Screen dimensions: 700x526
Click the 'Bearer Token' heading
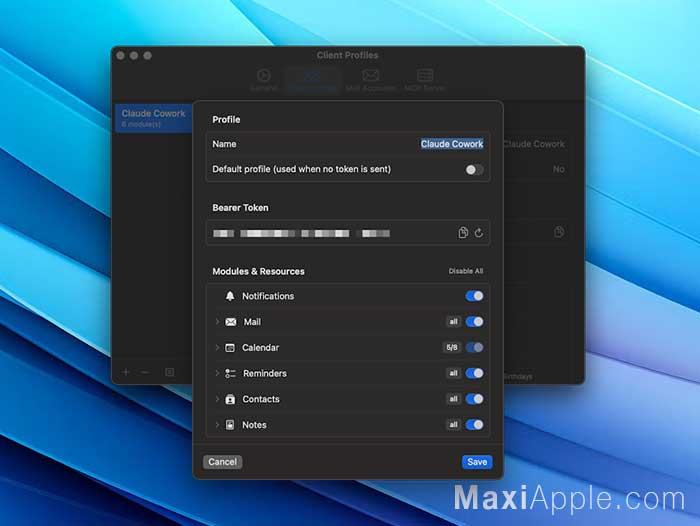[241, 208]
